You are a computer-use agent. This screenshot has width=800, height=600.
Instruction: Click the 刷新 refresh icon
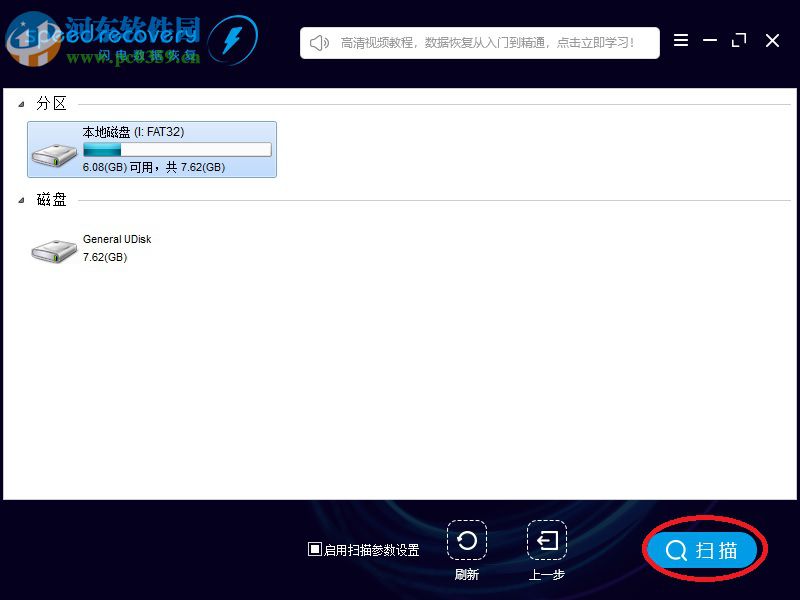[x=468, y=540]
